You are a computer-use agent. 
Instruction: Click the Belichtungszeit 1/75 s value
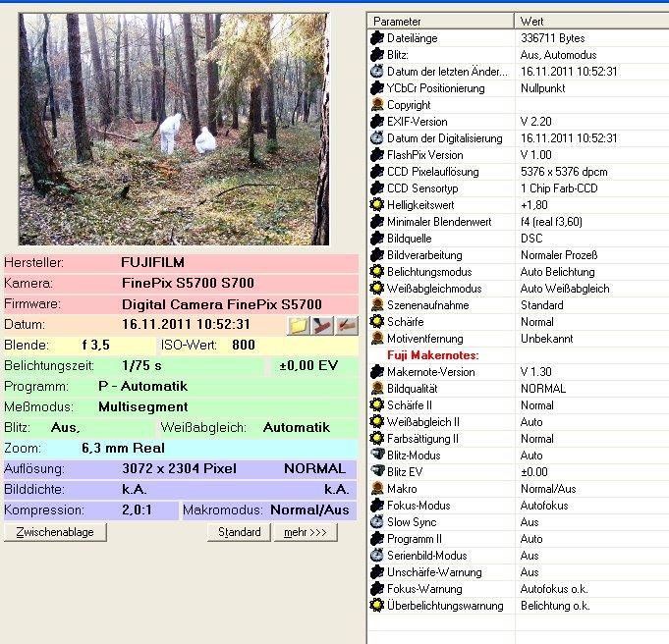point(141,366)
